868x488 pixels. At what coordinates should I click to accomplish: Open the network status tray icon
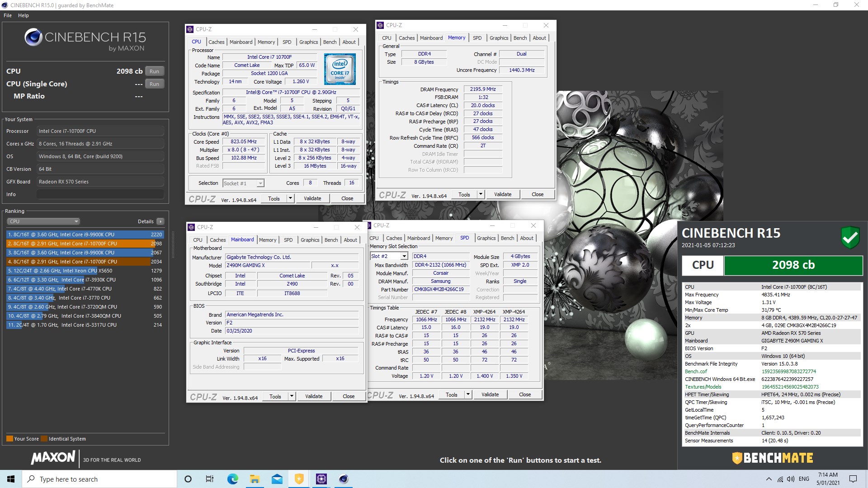pos(780,479)
